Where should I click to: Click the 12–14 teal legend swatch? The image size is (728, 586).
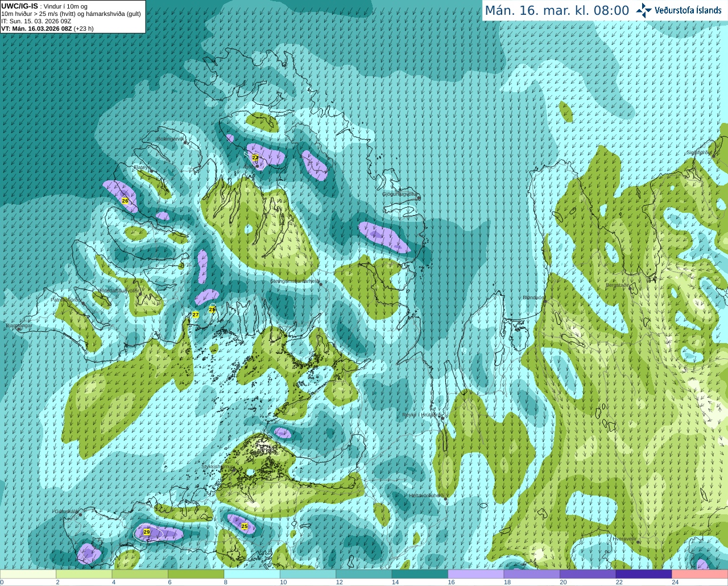click(364, 574)
